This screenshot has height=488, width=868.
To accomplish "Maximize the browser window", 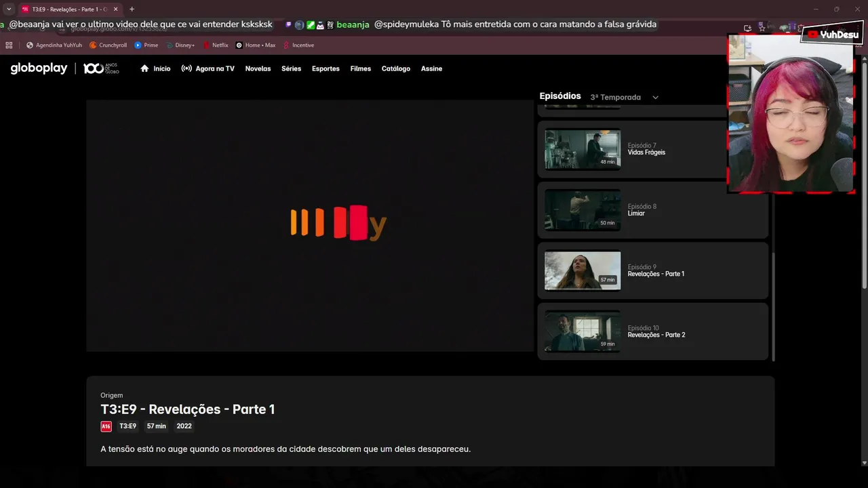I will [x=836, y=9].
